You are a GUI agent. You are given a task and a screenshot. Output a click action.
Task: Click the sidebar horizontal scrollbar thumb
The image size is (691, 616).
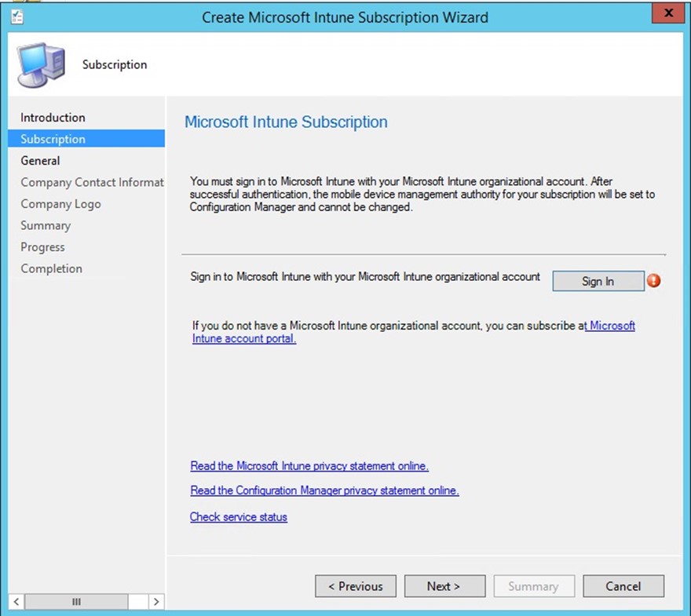pyautogui.click(x=76, y=602)
